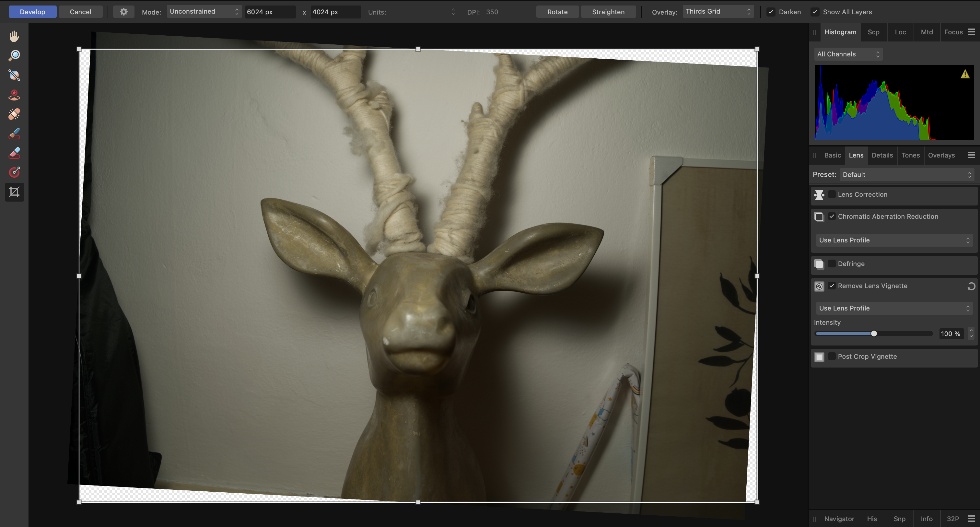The height and width of the screenshot is (527, 980).
Task: Click the vignette Intensity slider handle
Action: [874, 334]
